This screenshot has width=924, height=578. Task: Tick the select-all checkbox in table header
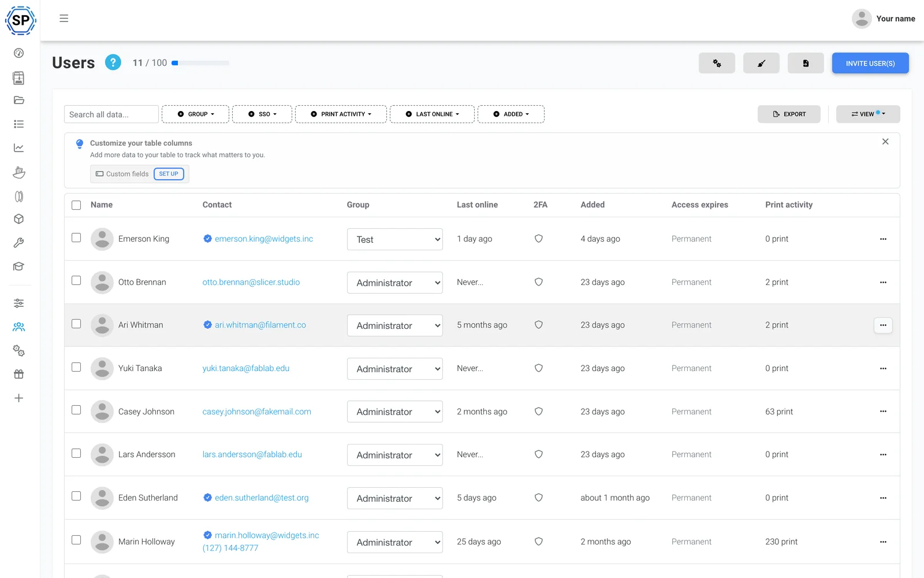[76, 205]
